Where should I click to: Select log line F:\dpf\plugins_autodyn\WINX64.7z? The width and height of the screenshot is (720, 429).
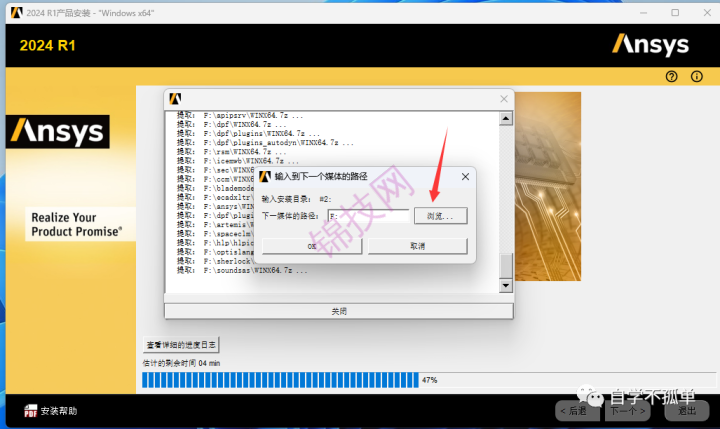pyautogui.click(x=265, y=143)
